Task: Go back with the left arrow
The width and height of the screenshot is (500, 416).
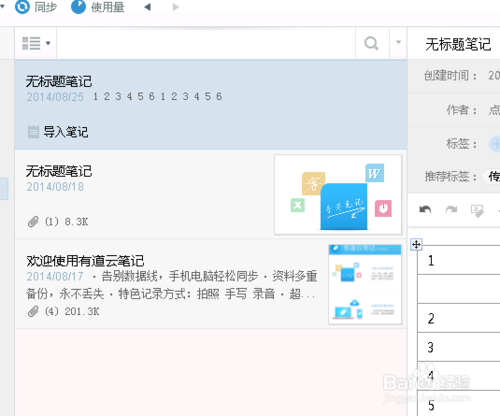Action: tap(148, 7)
